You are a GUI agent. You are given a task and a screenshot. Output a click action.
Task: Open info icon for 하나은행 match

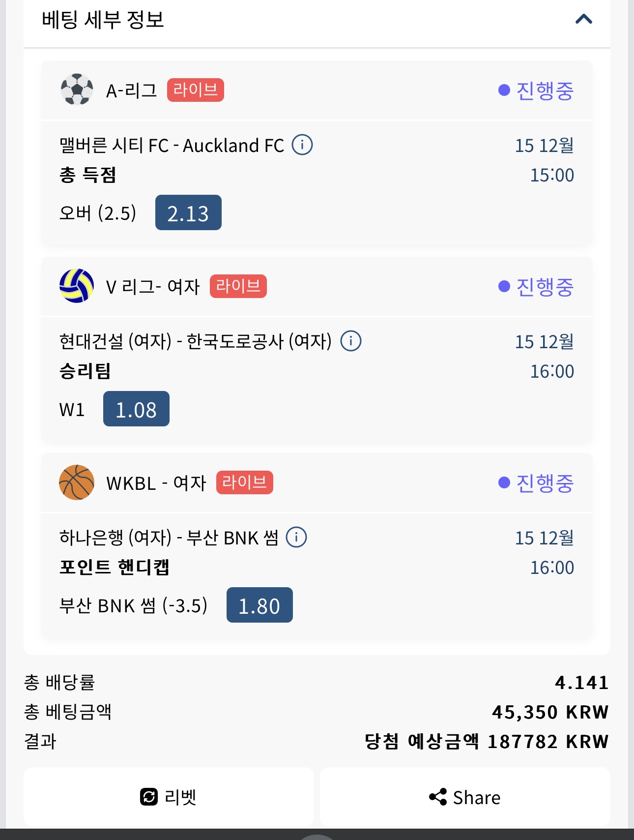[x=296, y=538]
